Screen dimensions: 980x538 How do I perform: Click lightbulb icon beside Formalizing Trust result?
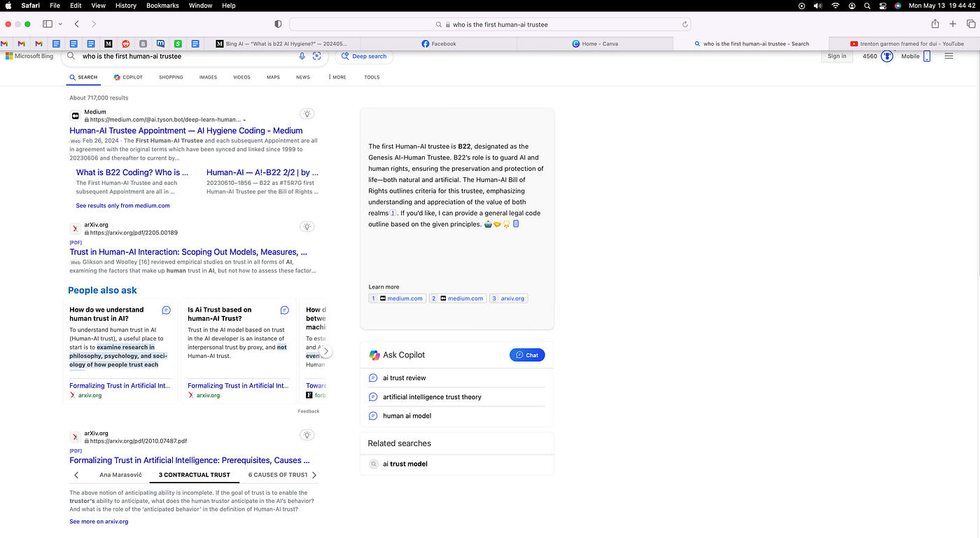click(307, 435)
